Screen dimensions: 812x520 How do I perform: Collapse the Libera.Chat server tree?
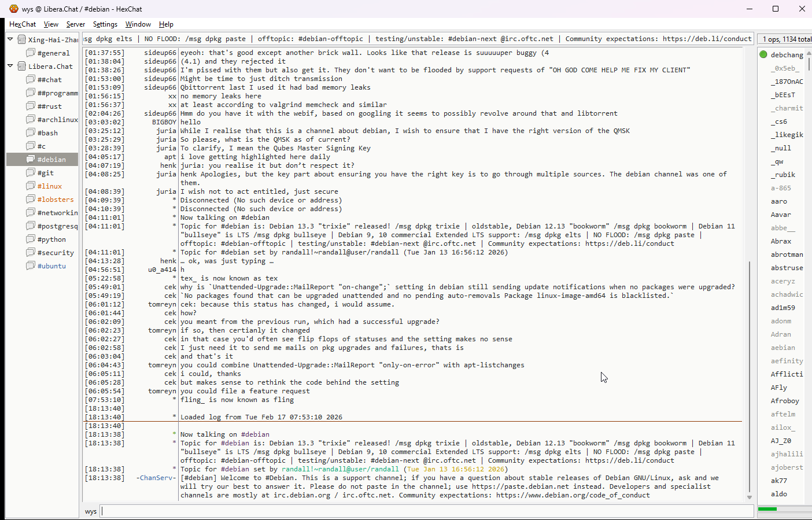pos(10,66)
